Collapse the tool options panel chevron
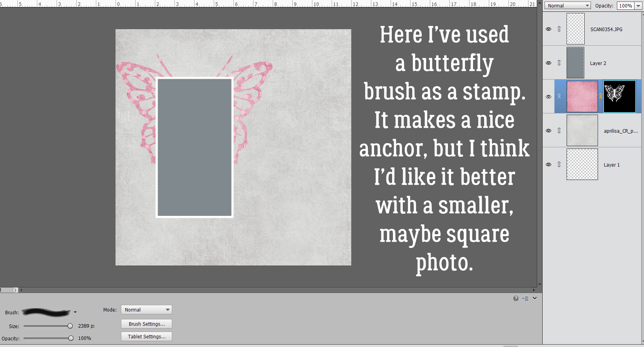The image size is (644, 347). click(x=535, y=298)
